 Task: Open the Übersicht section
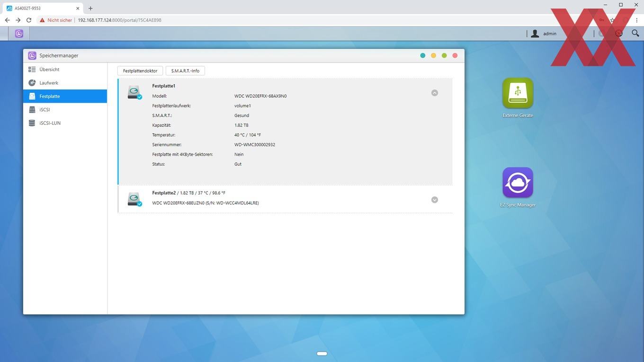tap(65, 70)
